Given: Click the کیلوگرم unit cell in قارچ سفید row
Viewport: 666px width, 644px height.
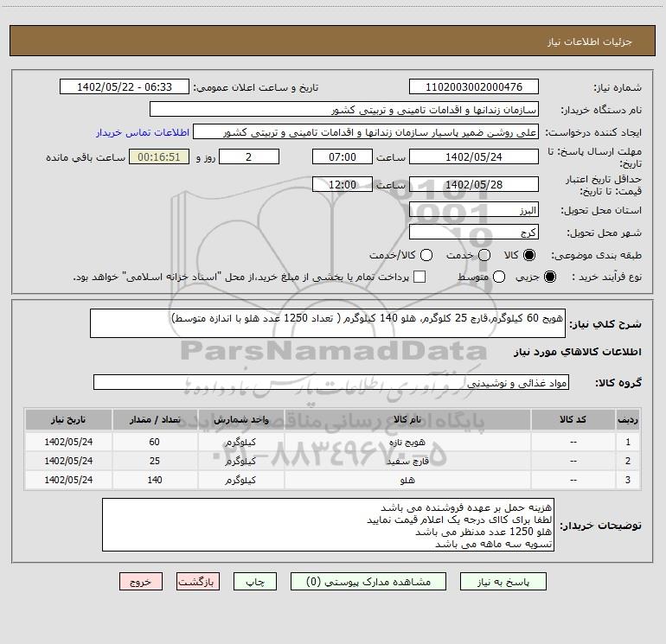Looking at the screenshot, I should 240,461.
